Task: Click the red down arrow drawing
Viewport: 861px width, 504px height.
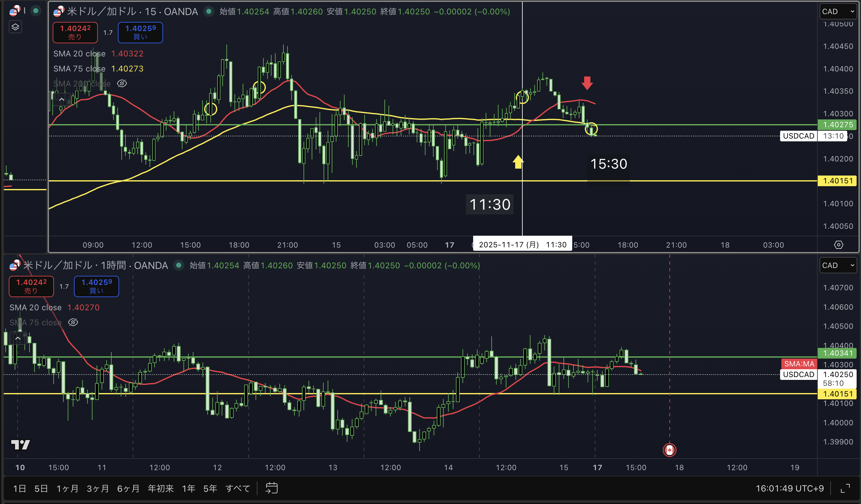Action: click(x=587, y=83)
